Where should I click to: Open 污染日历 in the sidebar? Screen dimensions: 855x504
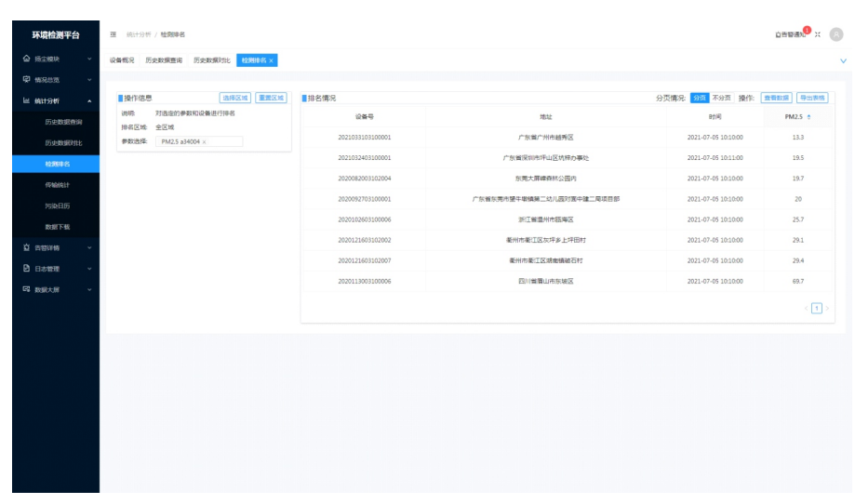click(x=58, y=206)
